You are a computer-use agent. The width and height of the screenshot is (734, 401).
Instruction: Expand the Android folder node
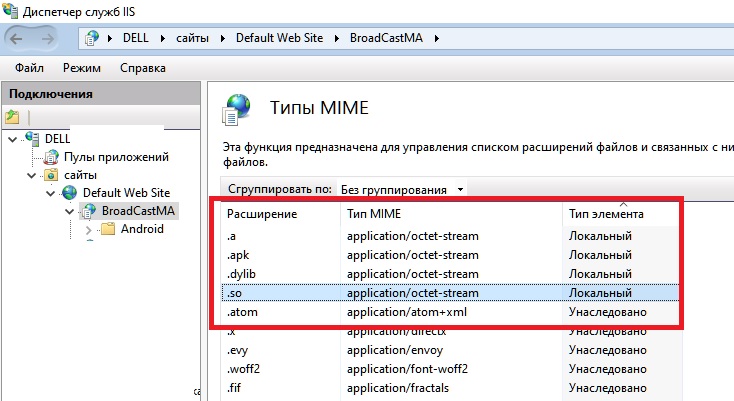point(88,230)
